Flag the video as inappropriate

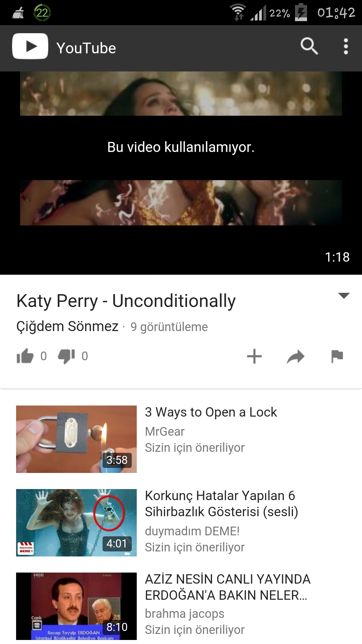pyautogui.click(x=337, y=356)
